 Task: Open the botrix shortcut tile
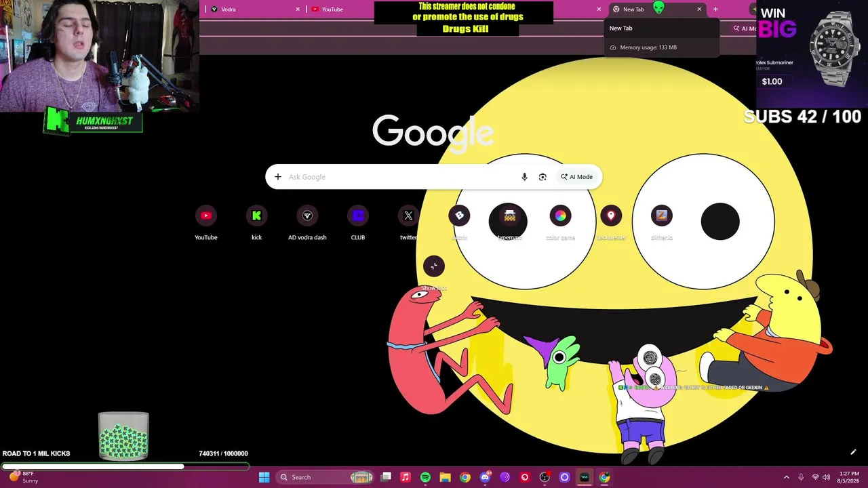pos(459,223)
